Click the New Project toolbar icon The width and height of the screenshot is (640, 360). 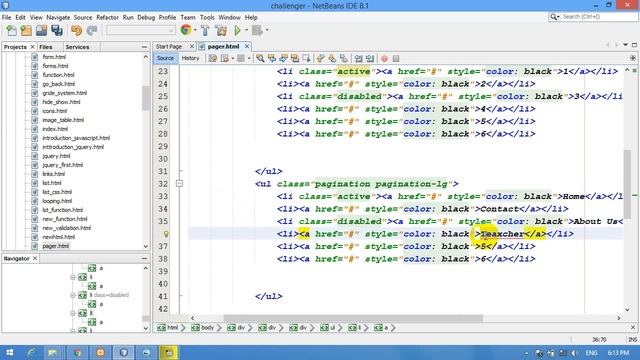(x=26, y=30)
